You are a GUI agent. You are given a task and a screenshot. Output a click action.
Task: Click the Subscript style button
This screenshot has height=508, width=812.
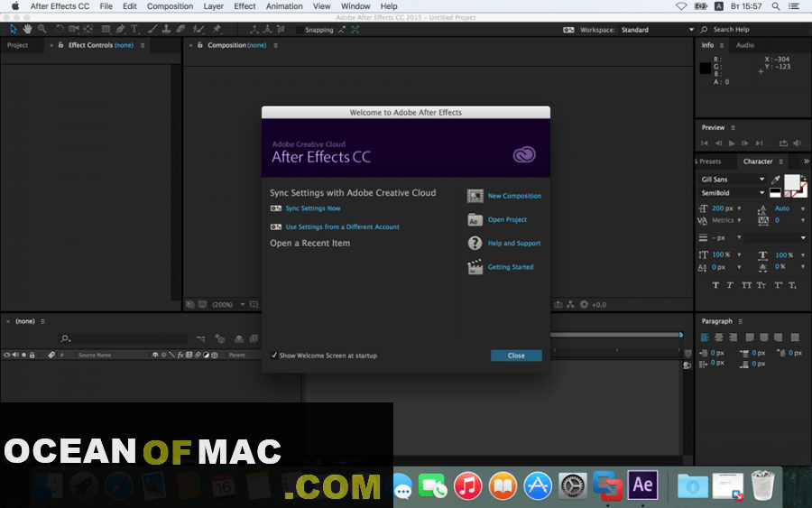pyautogui.click(x=792, y=285)
